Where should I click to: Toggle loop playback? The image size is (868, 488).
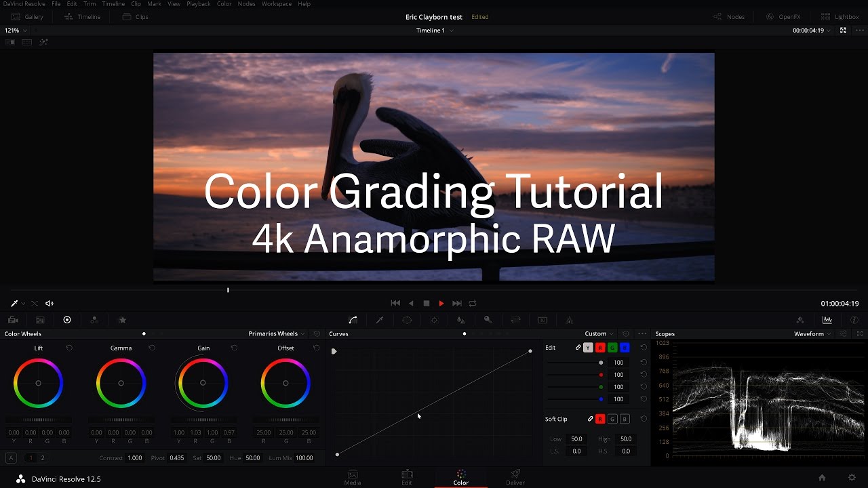(x=473, y=303)
